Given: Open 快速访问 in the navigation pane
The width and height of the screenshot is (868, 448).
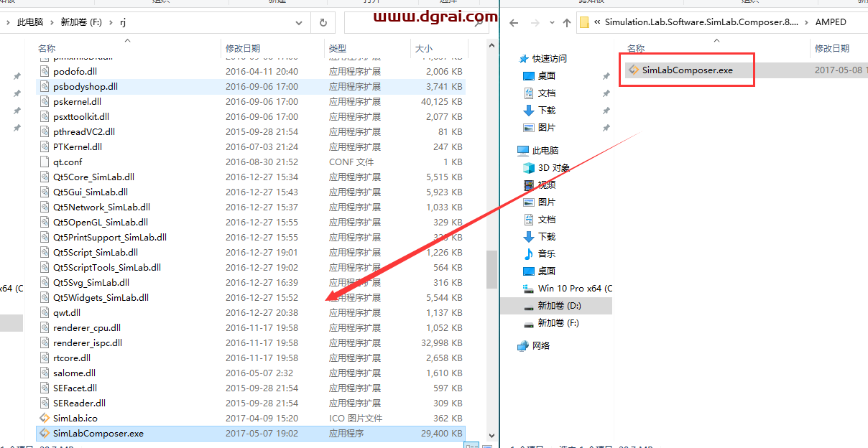Looking at the screenshot, I should (x=550, y=58).
